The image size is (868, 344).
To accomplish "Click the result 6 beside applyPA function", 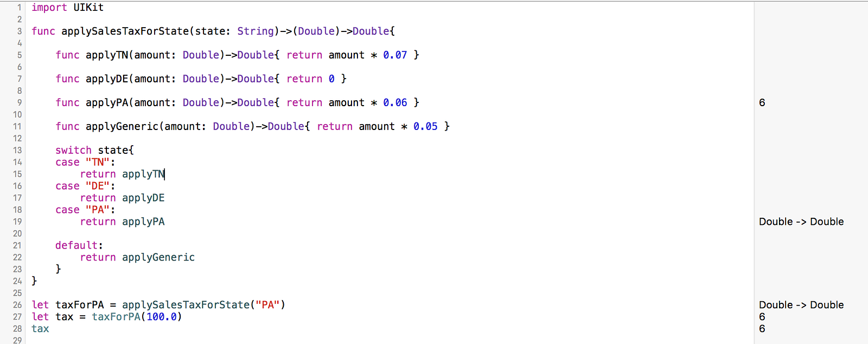I will tap(762, 102).
